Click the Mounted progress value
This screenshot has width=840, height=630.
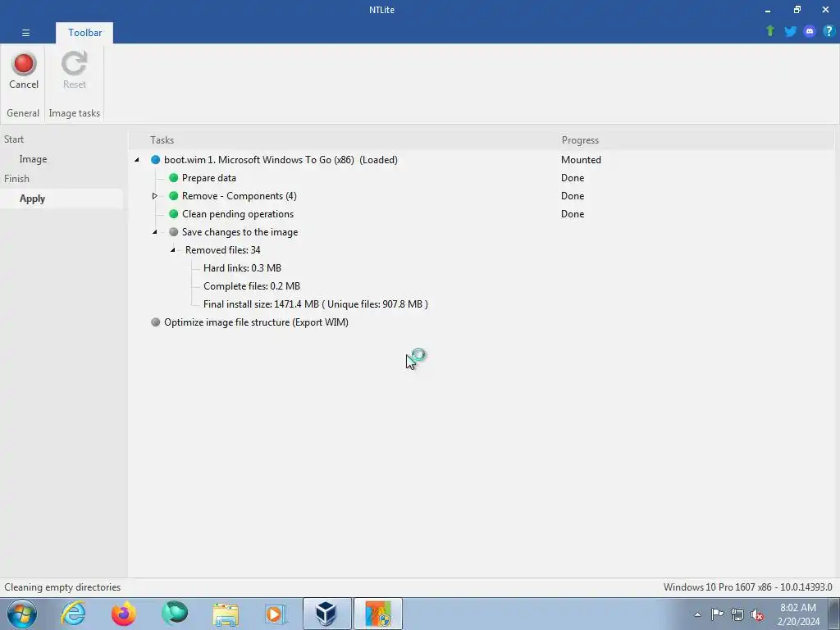(581, 160)
